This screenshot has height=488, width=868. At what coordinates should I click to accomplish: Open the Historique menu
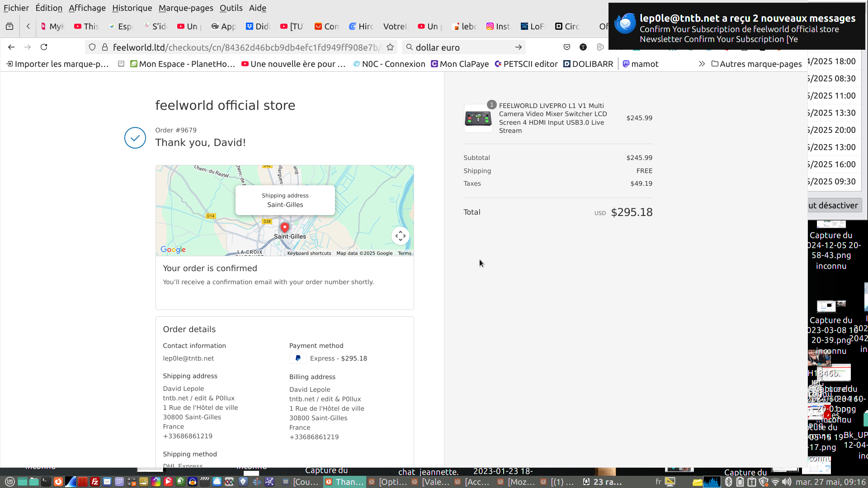pyautogui.click(x=132, y=8)
